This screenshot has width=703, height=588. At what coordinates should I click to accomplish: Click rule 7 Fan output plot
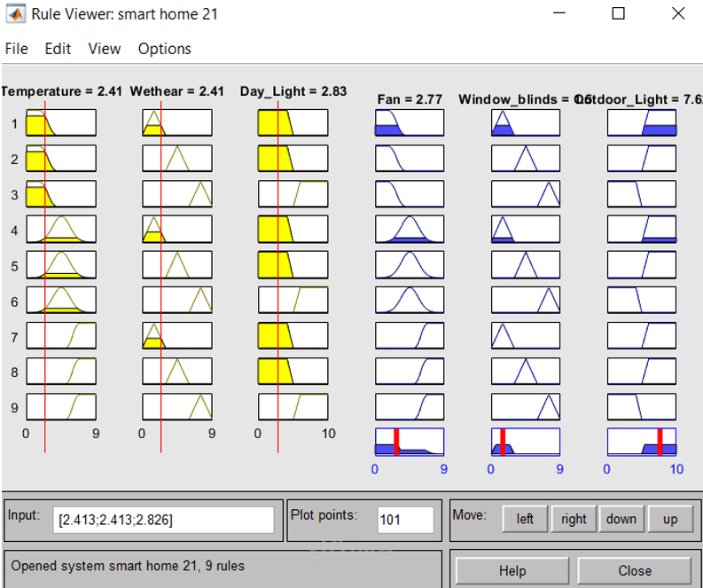click(410, 335)
